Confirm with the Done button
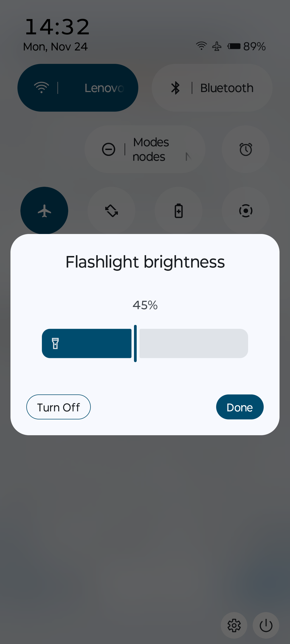Viewport: 290px width, 644px height. point(240,407)
